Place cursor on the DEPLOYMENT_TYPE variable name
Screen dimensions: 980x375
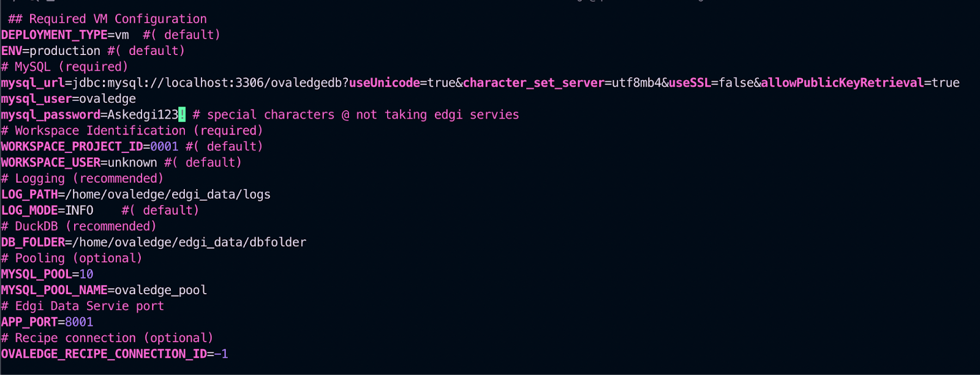tap(54, 35)
